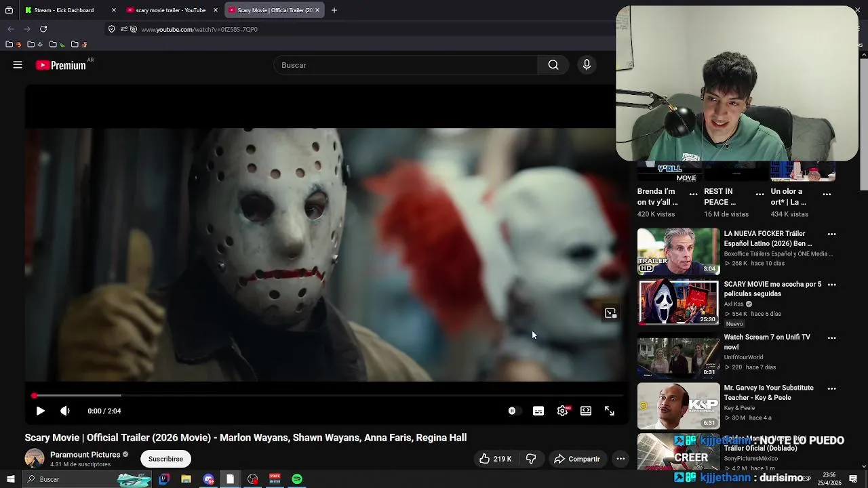Toggle subtitles/closed captions
Screen dimensions: 868x488
pyautogui.click(x=538, y=411)
